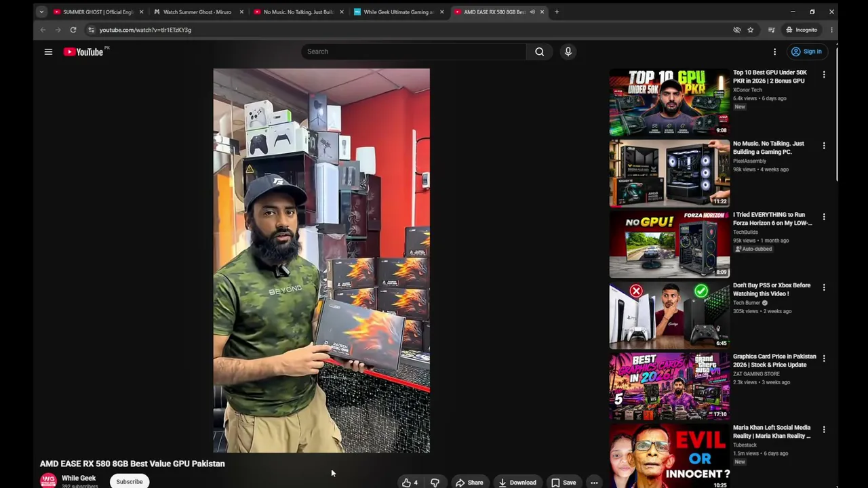
Task: Go forward in browser history
Action: 58,30
